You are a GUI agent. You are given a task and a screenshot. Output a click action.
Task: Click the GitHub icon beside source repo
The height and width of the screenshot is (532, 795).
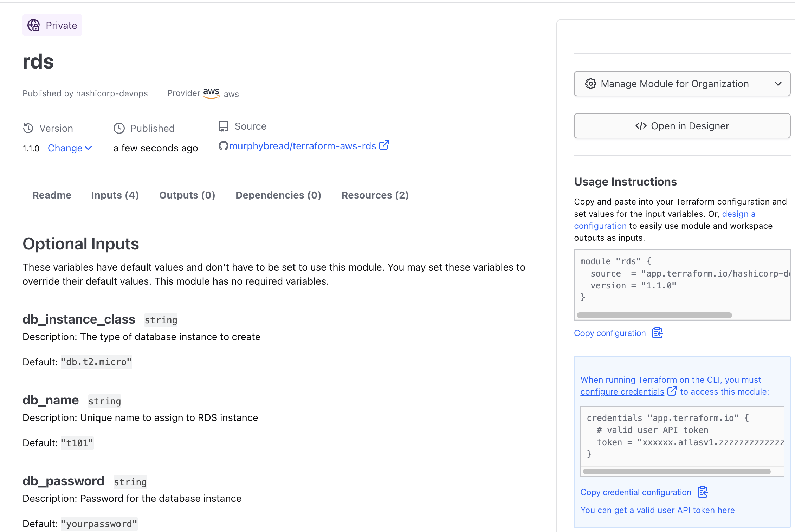click(x=223, y=146)
